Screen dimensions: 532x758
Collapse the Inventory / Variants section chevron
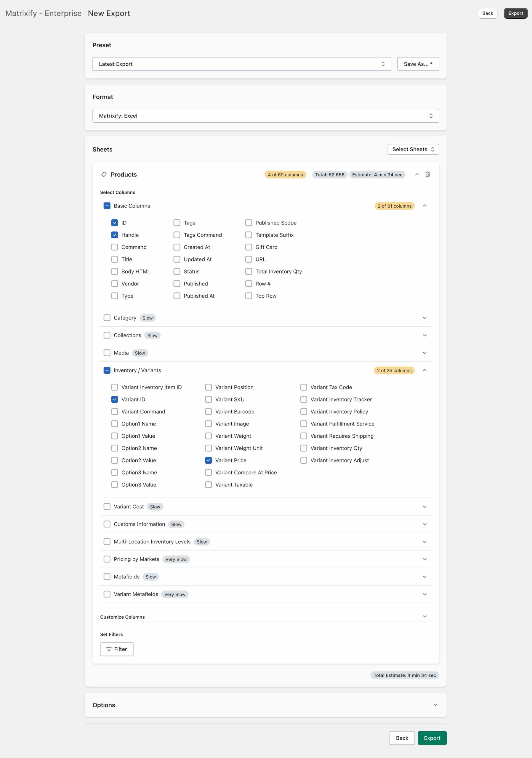coord(424,370)
